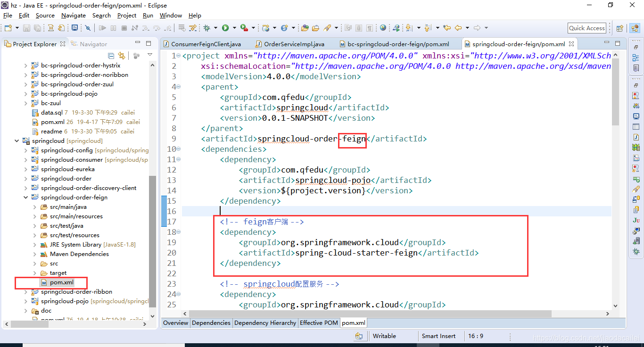This screenshot has width=644, height=347.
Task: Collapse dependency fold marker at line 11
Action: [179, 159]
